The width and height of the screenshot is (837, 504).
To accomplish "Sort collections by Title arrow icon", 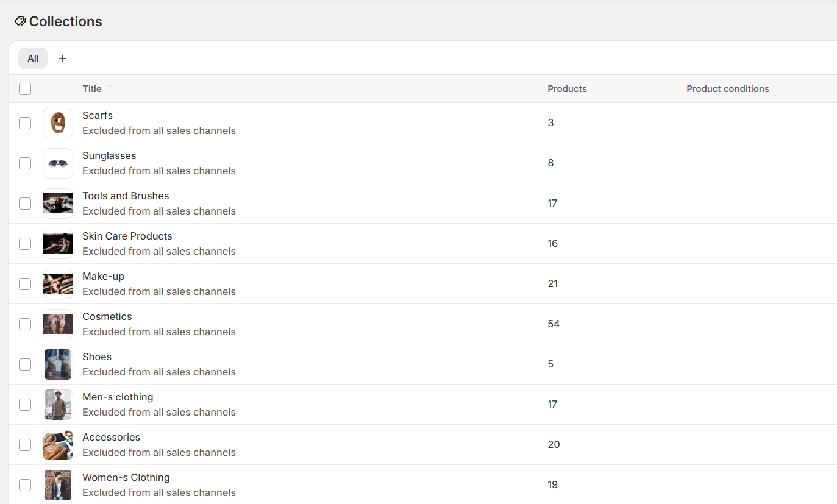I will point(110,88).
